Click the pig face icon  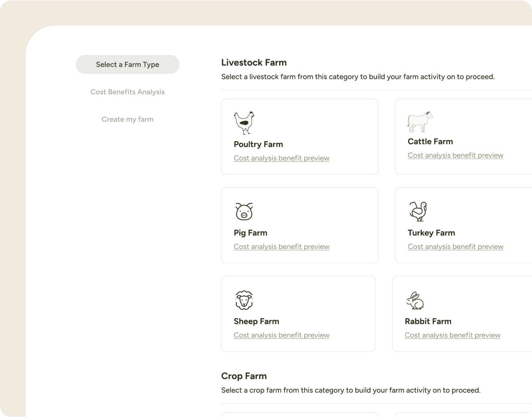point(244,211)
